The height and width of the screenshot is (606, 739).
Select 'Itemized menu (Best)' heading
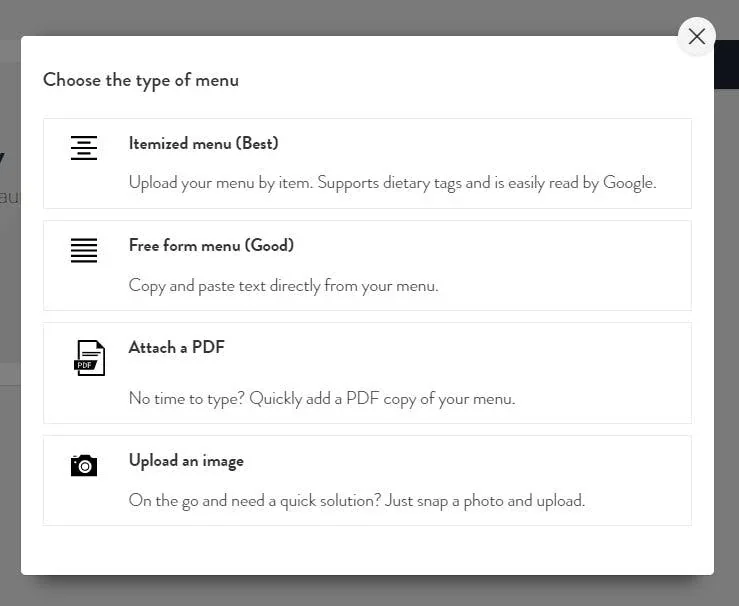point(204,143)
